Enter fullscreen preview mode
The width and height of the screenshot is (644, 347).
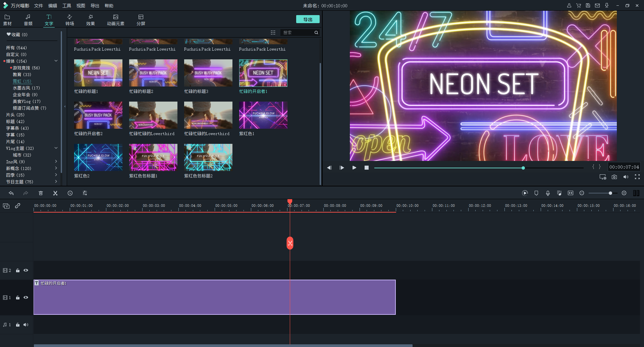click(x=637, y=177)
